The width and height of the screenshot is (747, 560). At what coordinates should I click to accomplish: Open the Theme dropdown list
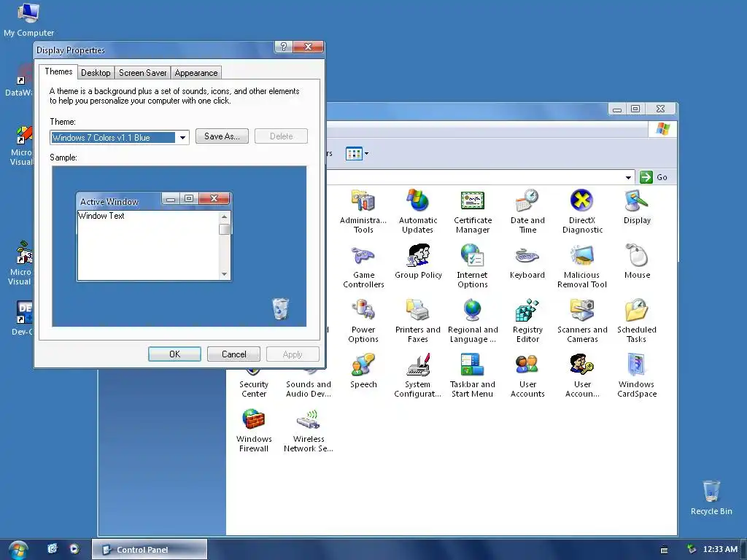[182, 138]
